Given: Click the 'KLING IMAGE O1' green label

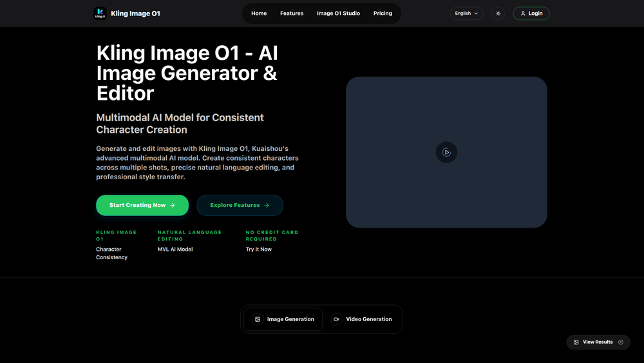Looking at the screenshot, I should click(116, 235).
